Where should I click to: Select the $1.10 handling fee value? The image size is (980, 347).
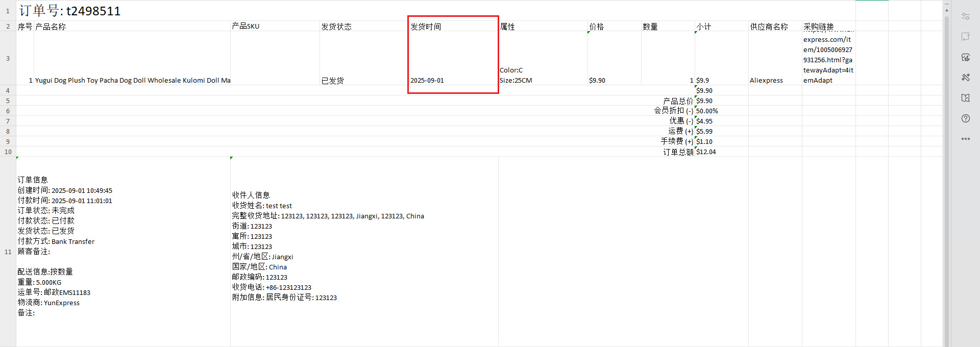722,141
